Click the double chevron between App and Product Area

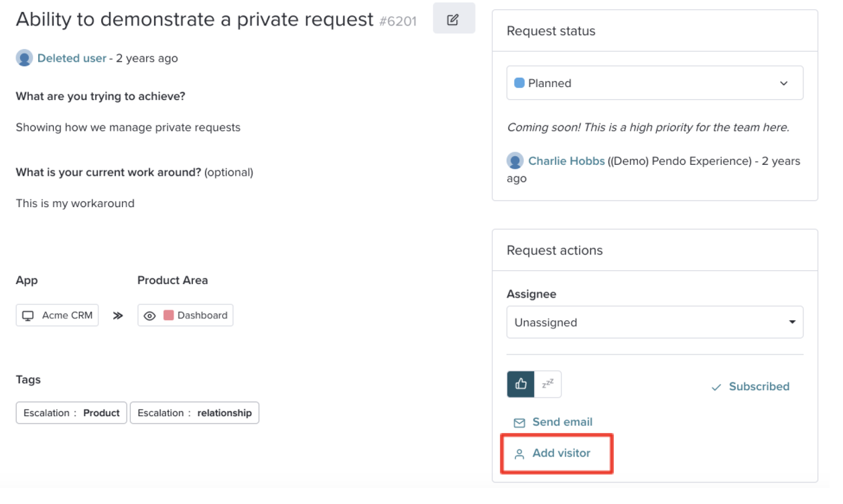118,316
